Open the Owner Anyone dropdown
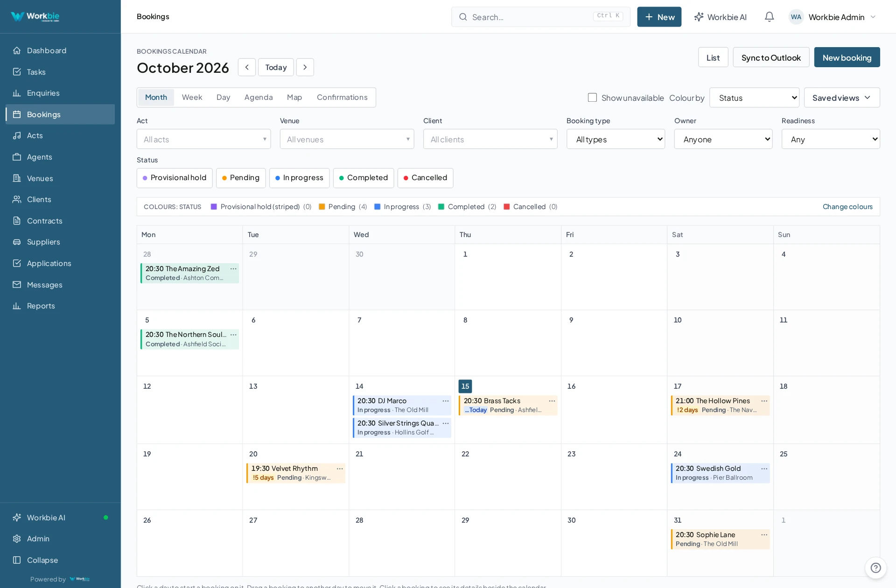The height and width of the screenshot is (588, 896). click(x=723, y=139)
